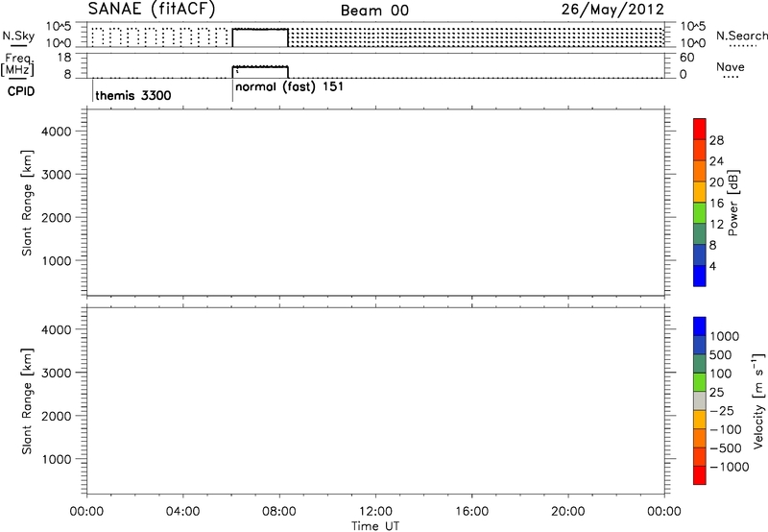The height and width of the screenshot is (532, 768).
Task: Click the SANAE (fitACF) title text
Action: click(152, 9)
